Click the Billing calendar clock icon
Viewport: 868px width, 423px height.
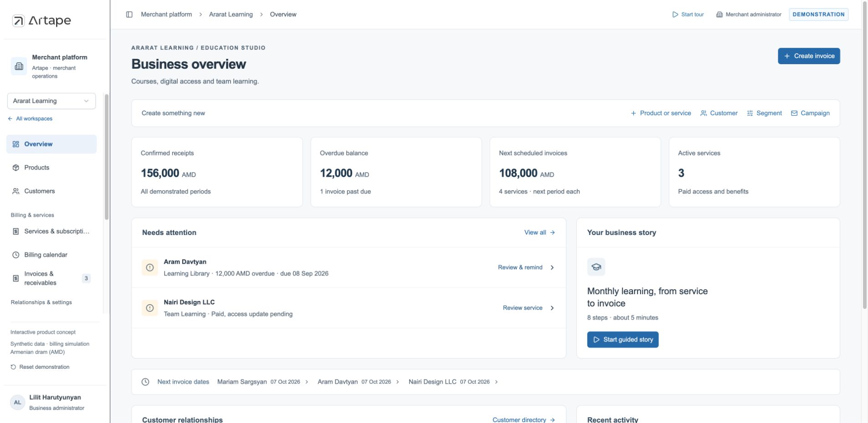click(16, 255)
